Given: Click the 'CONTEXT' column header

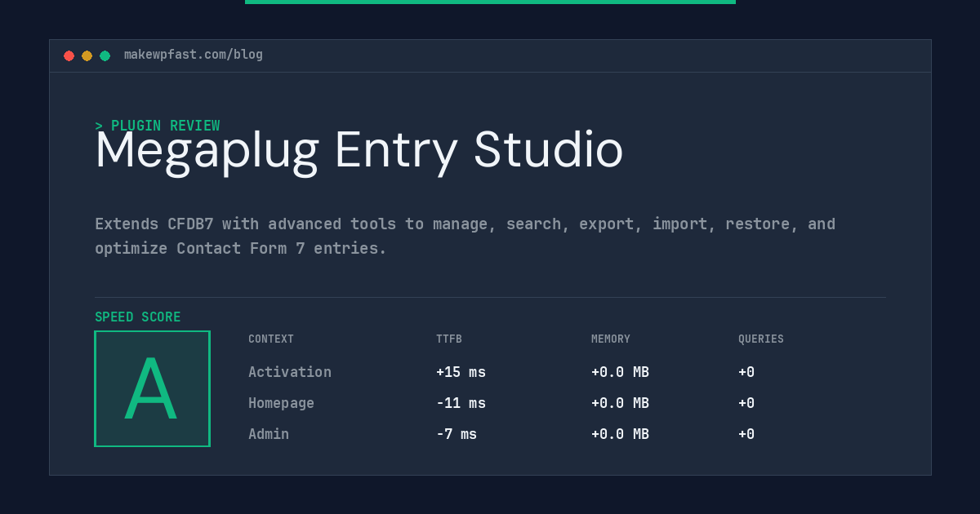Looking at the screenshot, I should click(x=271, y=339).
